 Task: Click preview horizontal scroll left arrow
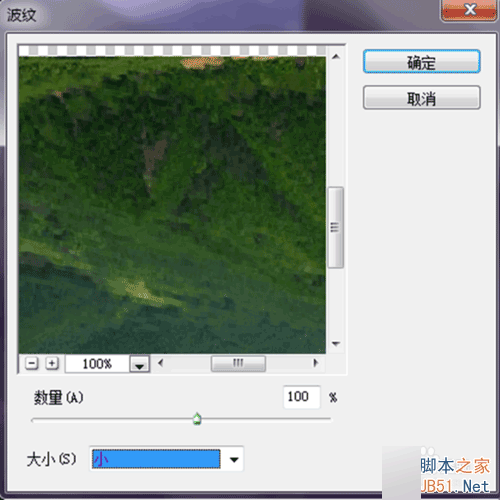[161, 363]
